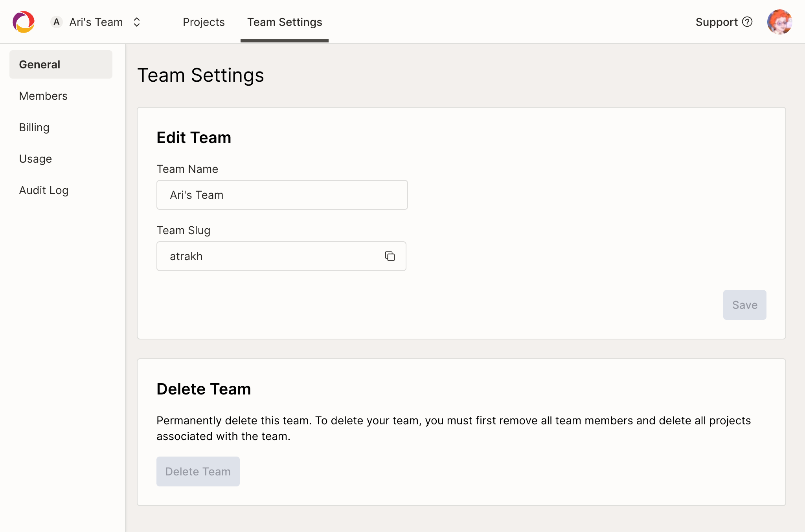Open the Support help icon
Image resolution: width=805 pixels, height=532 pixels.
(x=747, y=22)
